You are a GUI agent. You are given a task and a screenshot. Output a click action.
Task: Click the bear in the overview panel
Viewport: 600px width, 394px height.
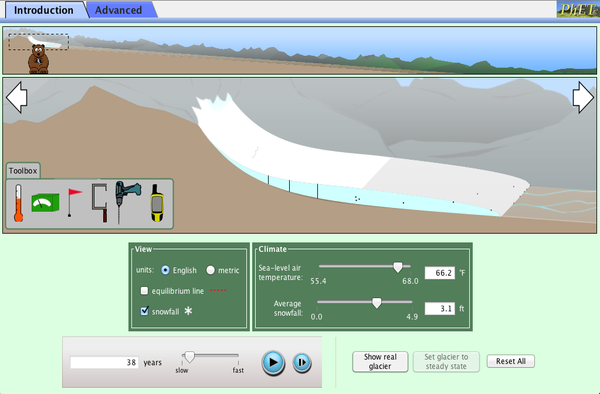pyautogui.click(x=38, y=59)
